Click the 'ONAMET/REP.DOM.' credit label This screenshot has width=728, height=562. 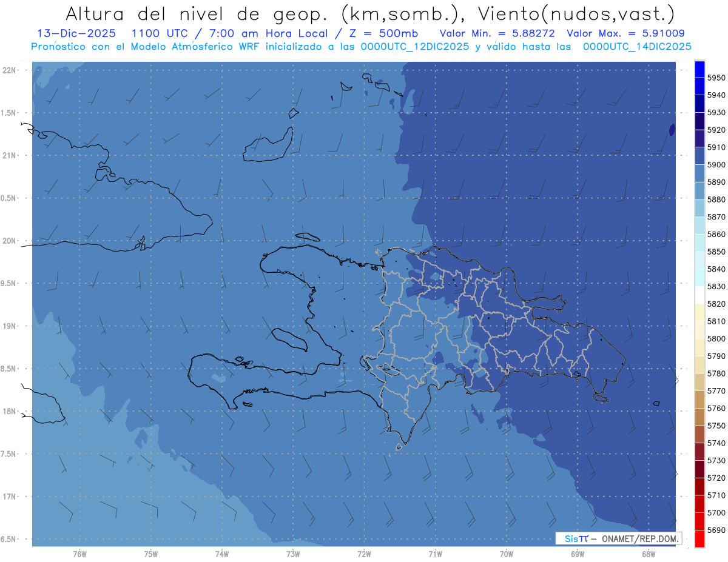click(x=641, y=538)
